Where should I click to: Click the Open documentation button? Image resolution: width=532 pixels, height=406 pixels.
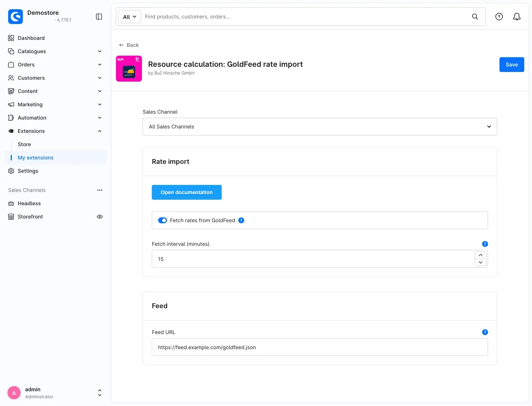(187, 192)
